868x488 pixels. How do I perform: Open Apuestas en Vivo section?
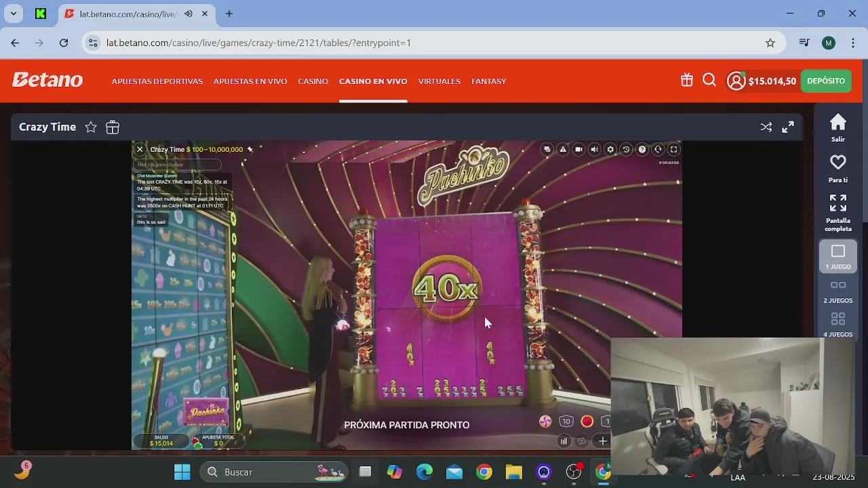[x=250, y=81]
